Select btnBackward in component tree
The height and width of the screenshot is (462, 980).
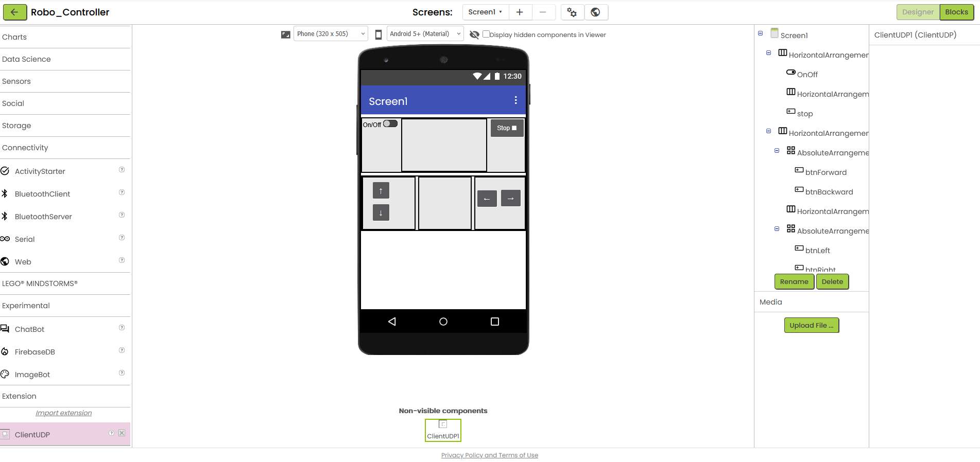click(x=829, y=192)
